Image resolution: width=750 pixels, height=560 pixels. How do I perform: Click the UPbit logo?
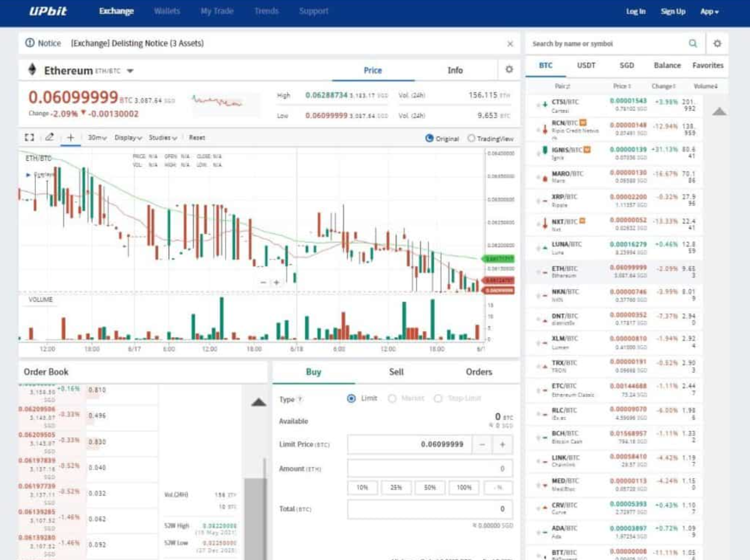(x=48, y=11)
